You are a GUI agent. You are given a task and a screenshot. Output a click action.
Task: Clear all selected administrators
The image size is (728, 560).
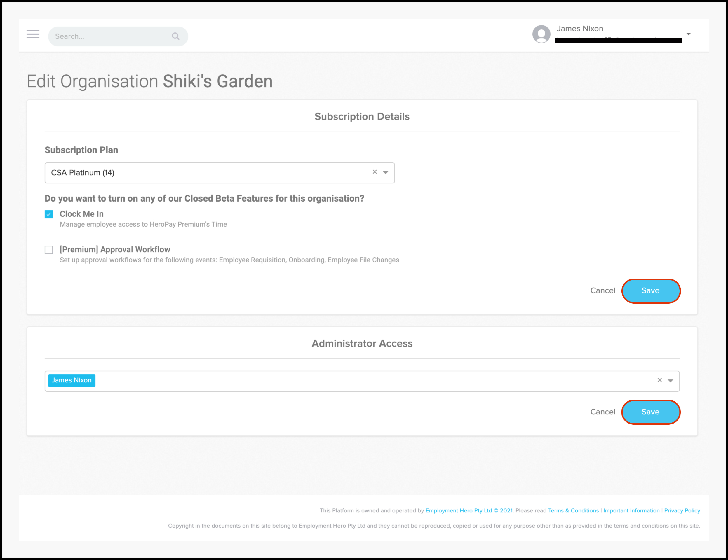[659, 380]
